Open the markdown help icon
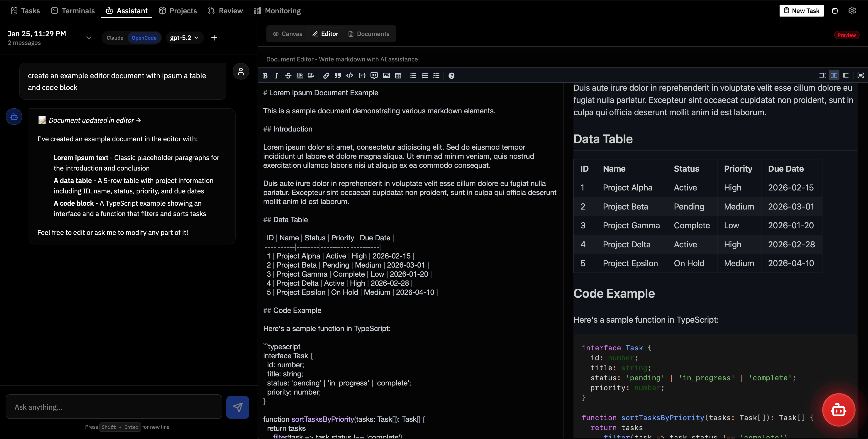This screenshot has width=868, height=439. (x=451, y=76)
